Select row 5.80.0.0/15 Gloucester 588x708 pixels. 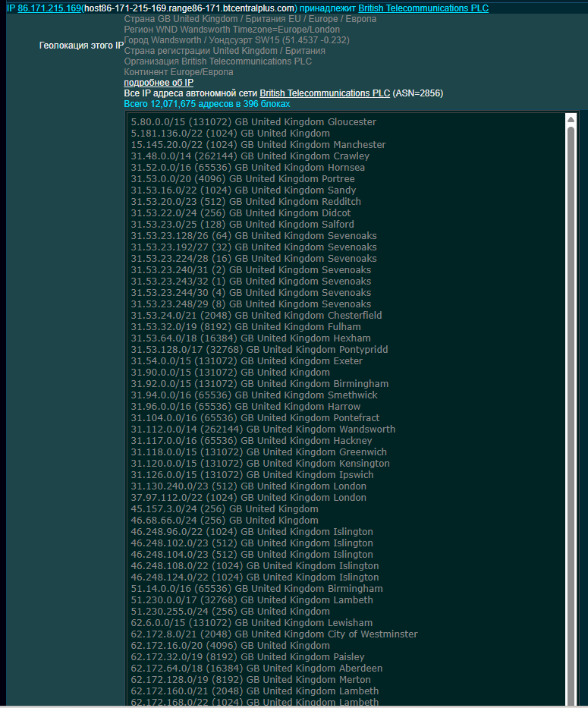(x=253, y=122)
